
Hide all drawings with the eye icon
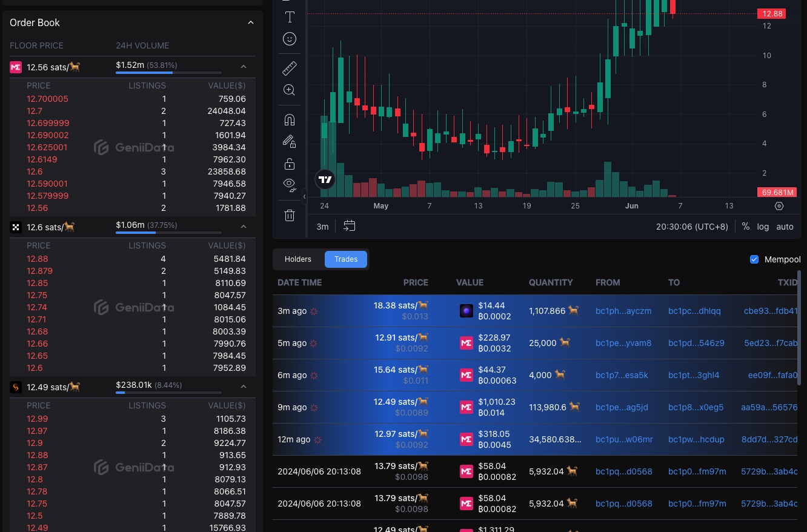pyautogui.click(x=289, y=184)
